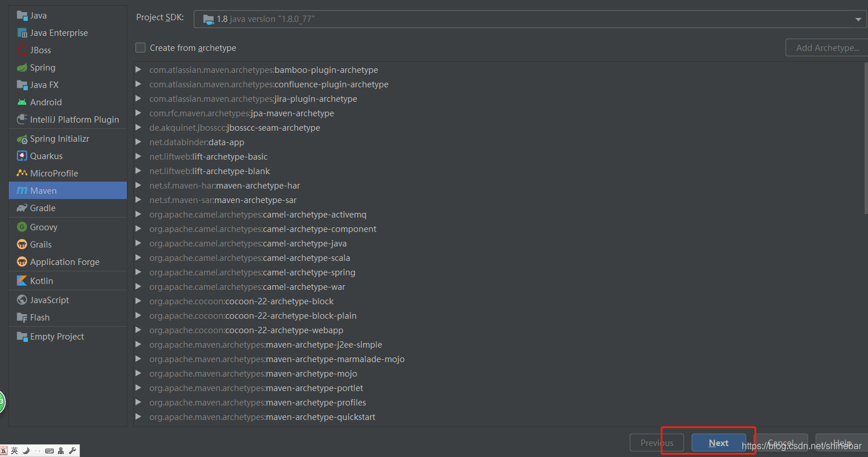Click the Cancel button

pyautogui.click(x=781, y=443)
